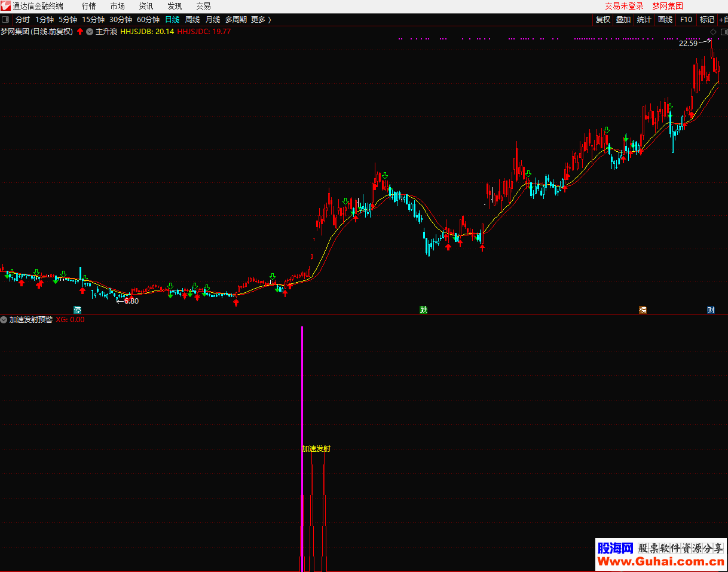This screenshot has height=572, width=728.
Task: Click the 财 event marker icon
Action: (710, 310)
